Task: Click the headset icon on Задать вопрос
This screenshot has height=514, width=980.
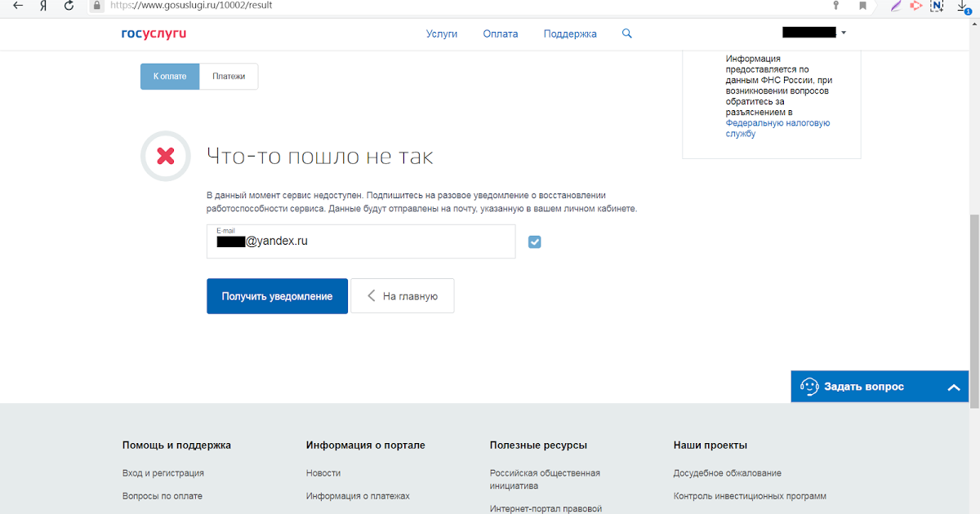Action: click(x=809, y=387)
